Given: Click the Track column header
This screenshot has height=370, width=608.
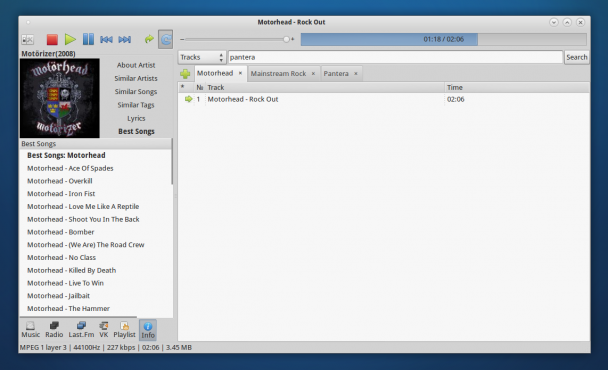Looking at the screenshot, I should pos(325,88).
